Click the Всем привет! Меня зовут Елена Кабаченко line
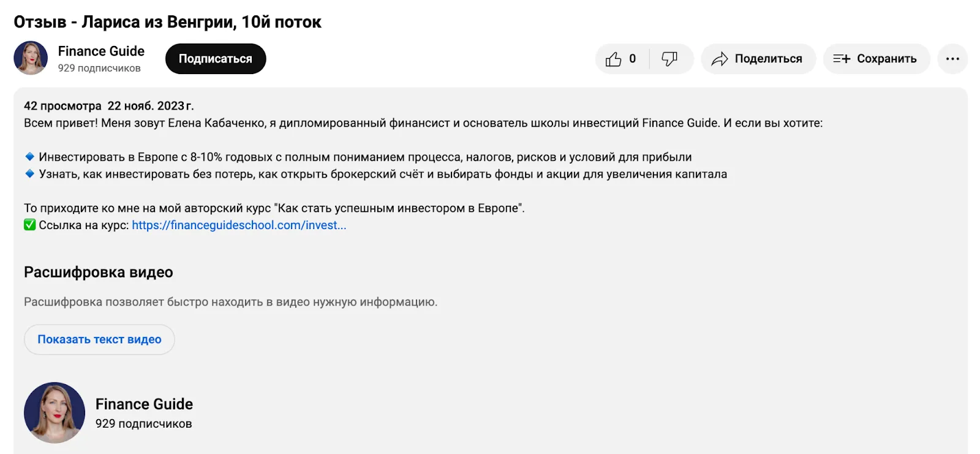 (423, 123)
